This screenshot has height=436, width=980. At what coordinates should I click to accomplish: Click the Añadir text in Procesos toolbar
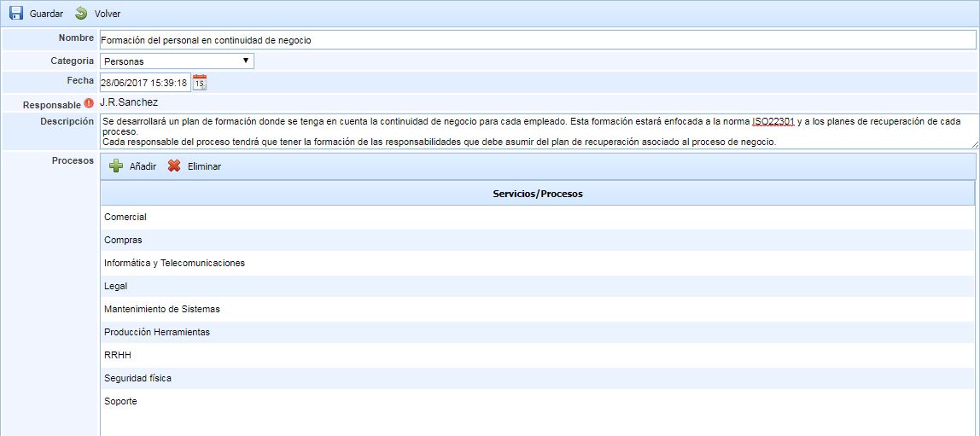[x=143, y=166]
